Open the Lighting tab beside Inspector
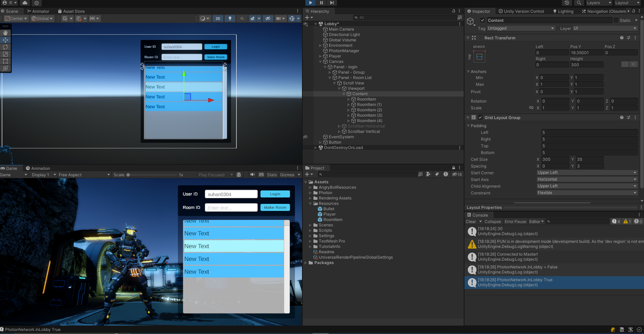This screenshot has width=644, height=334. pyautogui.click(x=563, y=11)
